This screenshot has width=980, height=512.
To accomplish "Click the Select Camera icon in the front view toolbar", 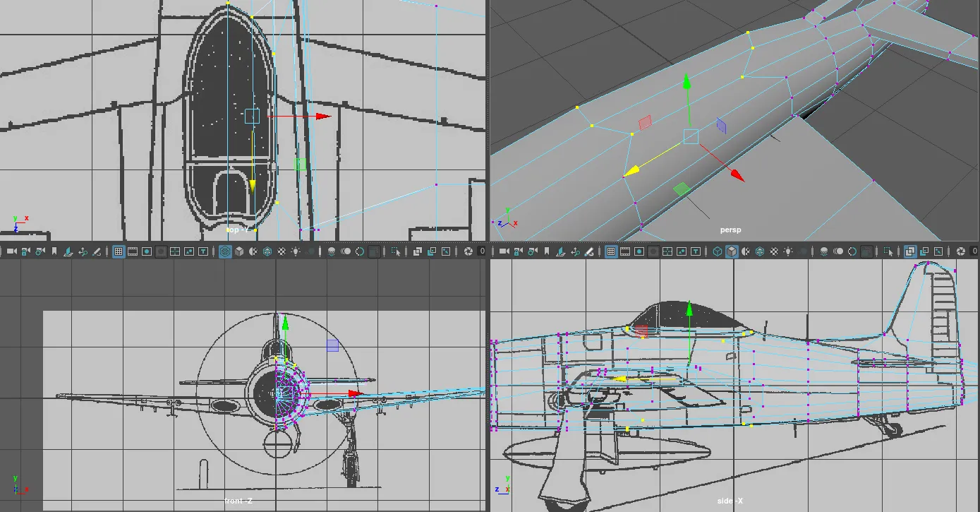I will pos(11,251).
